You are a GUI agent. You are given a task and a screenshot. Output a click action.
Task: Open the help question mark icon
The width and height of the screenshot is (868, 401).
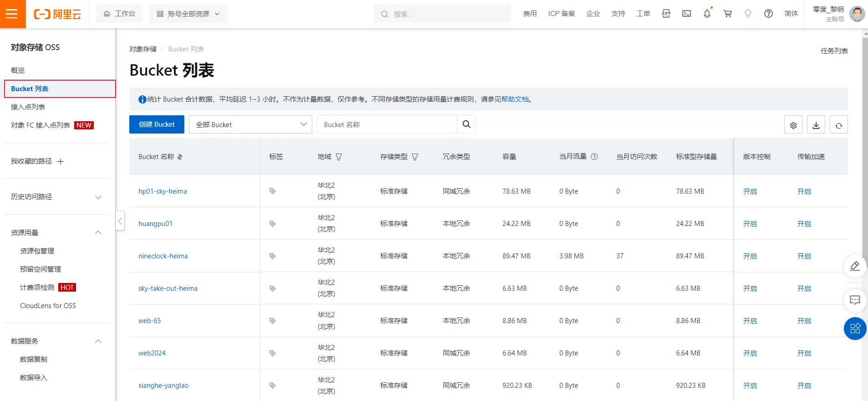(768, 14)
